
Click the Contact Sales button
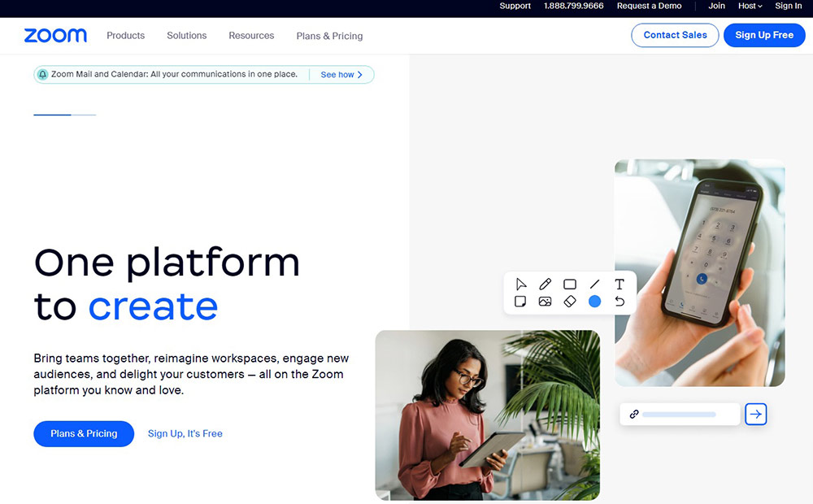(x=675, y=35)
